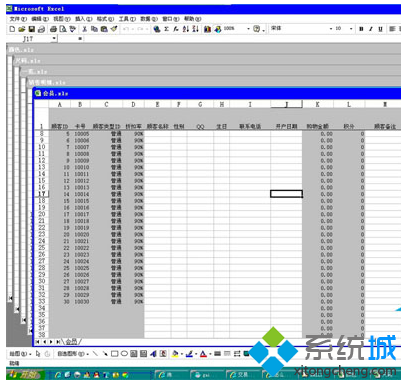Click the Copy icon in the toolbar
Image resolution: width=401 pixels, height=381 pixels.
pyautogui.click(x=94, y=29)
